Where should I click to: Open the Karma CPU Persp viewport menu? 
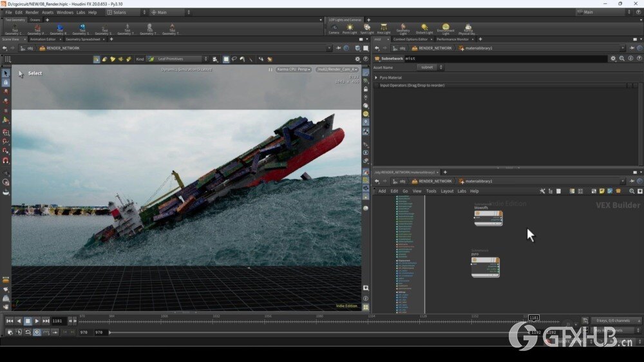pos(294,69)
